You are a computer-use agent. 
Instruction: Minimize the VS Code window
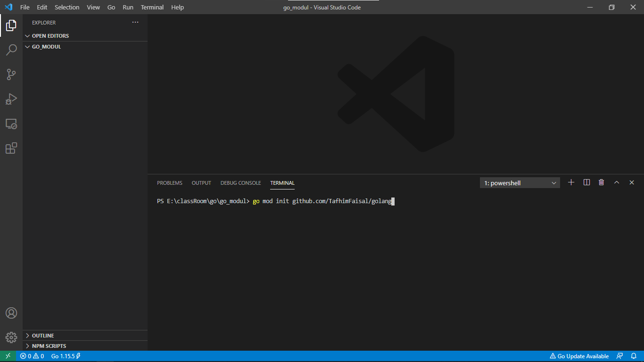pyautogui.click(x=590, y=7)
